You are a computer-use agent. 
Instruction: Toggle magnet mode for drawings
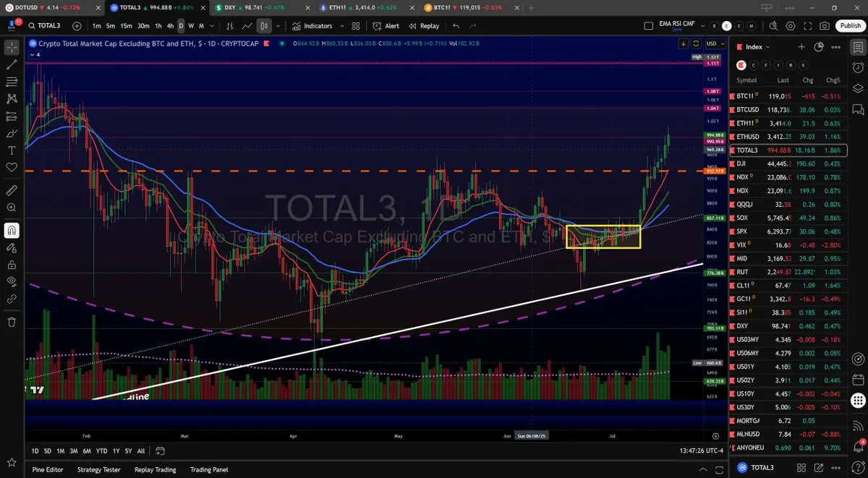12,231
